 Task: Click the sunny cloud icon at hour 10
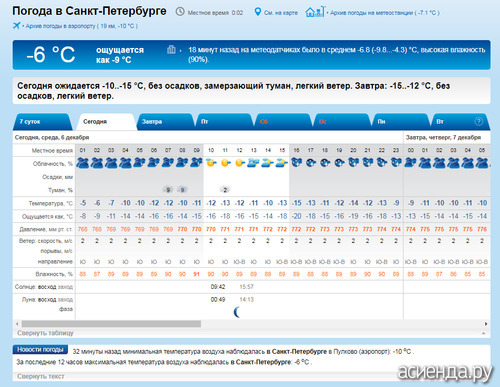point(211,163)
